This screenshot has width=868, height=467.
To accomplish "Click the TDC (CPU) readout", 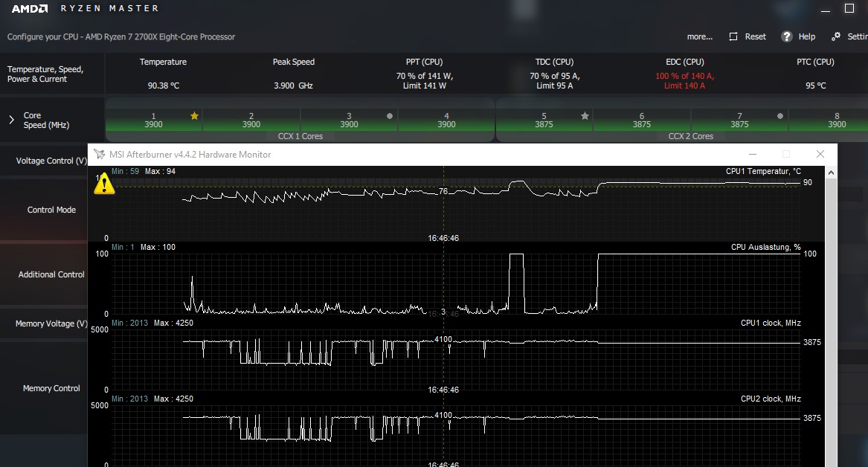I will [x=555, y=81].
